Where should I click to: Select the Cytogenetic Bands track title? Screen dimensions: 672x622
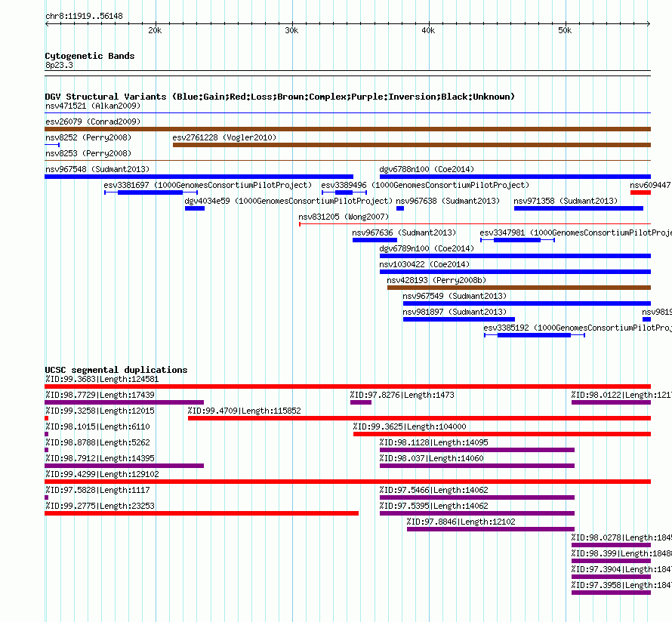tap(90, 56)
